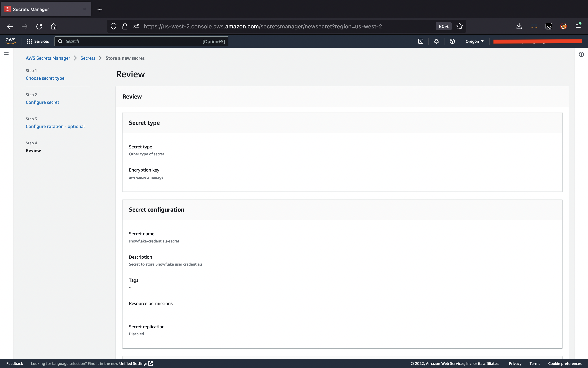Click the browser forward arrow
This screenshot has width=588, height=368.
pyautogui.click(x=24, y=26)
